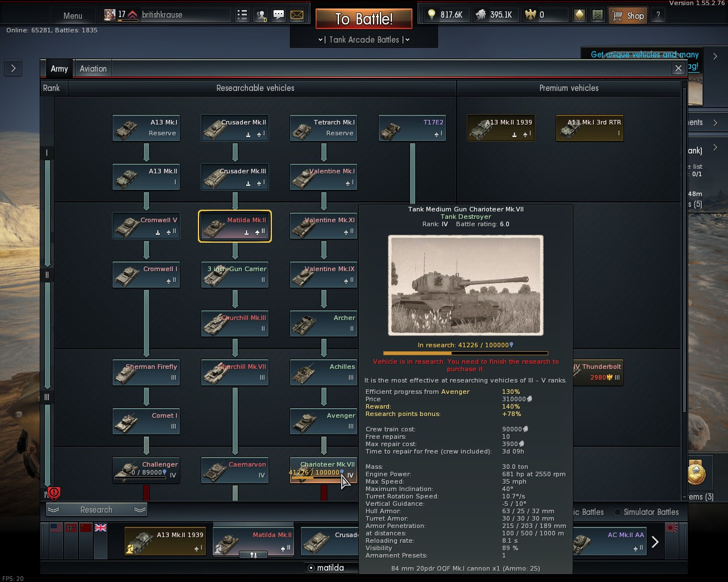Switch to the Aviation tab
This screenshot has height=582, width=728.
pyautogui.click(x=93, y=69)
